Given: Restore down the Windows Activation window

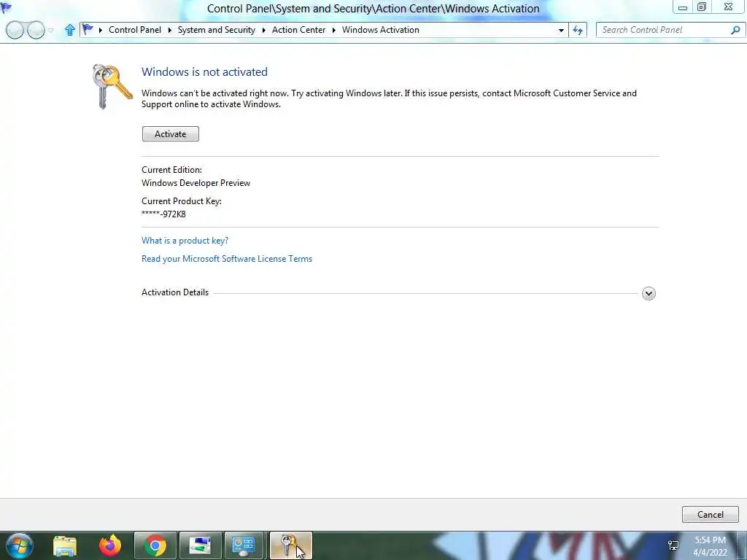Looking at the screenshot, I should [x=701, y=7].
